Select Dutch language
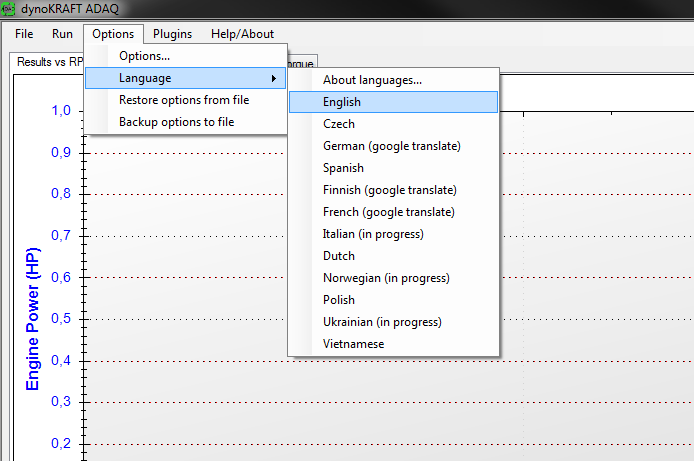 [393, 256]
